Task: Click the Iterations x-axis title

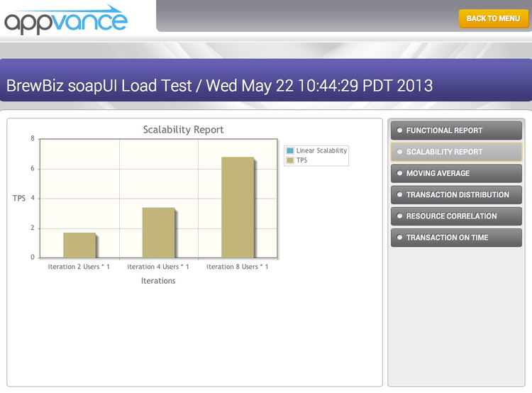Action: 158,281
